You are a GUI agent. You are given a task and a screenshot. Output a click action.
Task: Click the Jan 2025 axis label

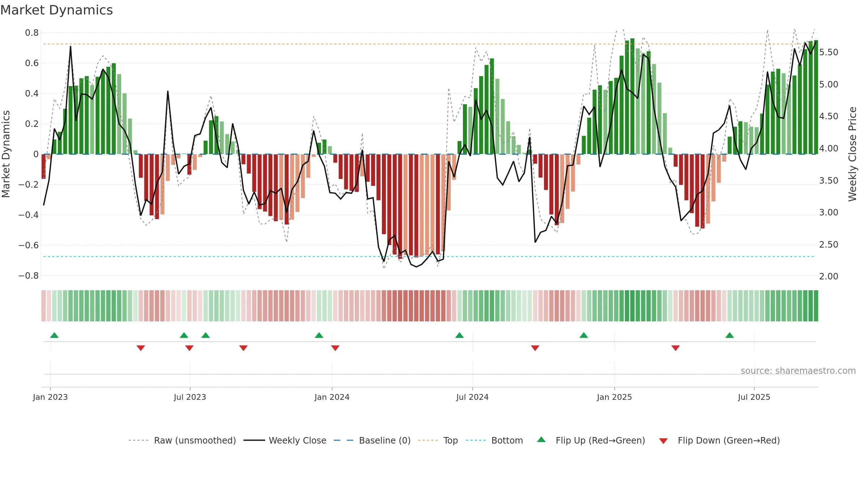point(614,397)
